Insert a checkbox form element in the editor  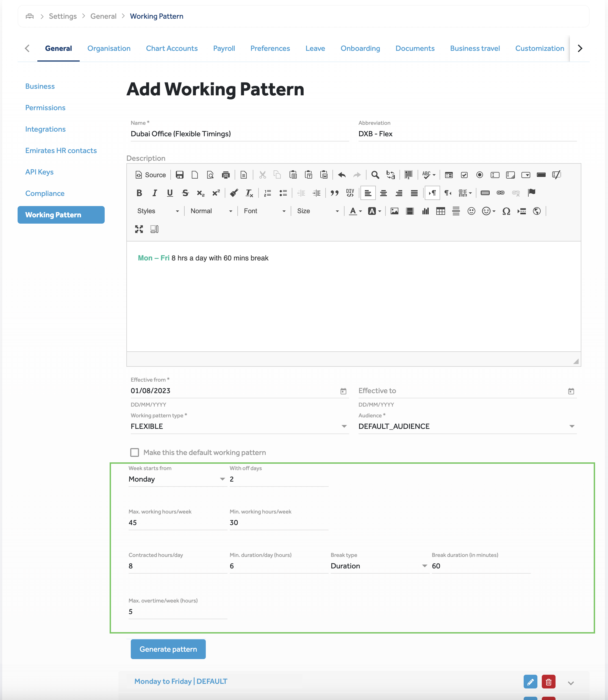[x=464, y=175]
